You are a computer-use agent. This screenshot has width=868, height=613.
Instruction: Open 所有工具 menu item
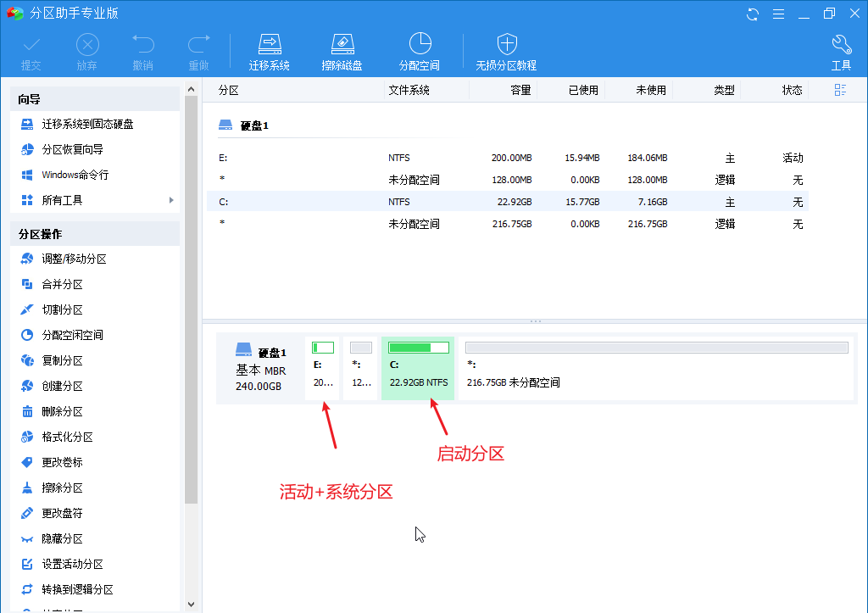pos(62,200)
